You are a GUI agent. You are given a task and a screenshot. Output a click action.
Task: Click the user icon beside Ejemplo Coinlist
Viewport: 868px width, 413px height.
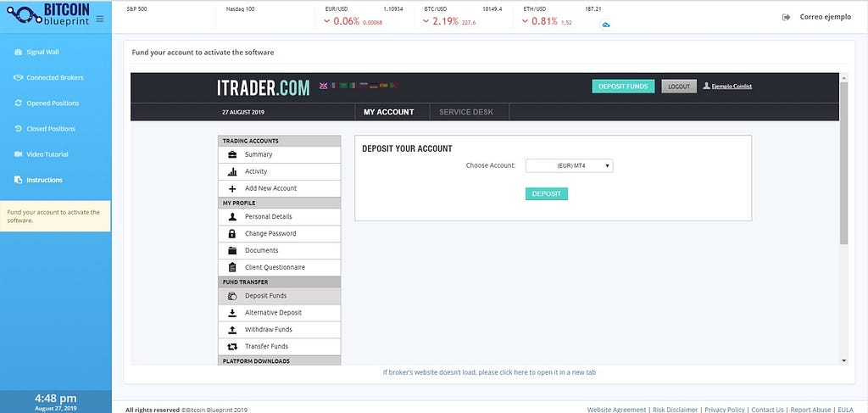click(x=706, y=86)
